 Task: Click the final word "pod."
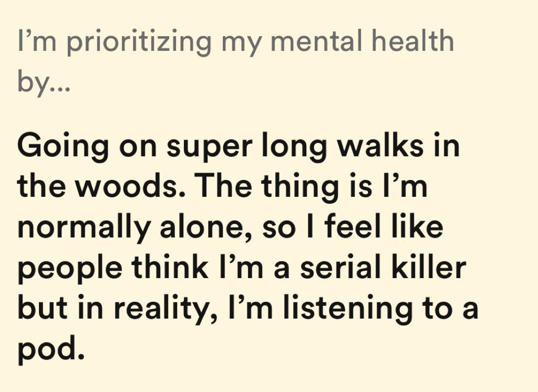(50, 348)
